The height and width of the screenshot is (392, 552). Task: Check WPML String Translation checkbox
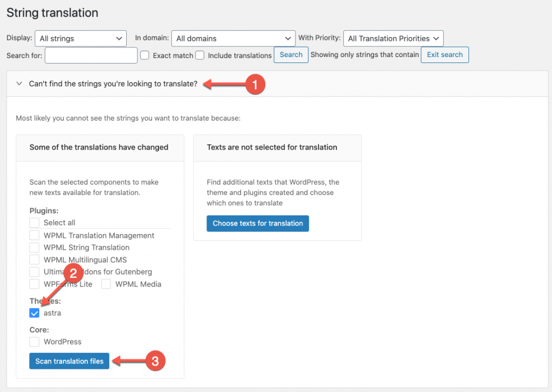click(34, 248)
